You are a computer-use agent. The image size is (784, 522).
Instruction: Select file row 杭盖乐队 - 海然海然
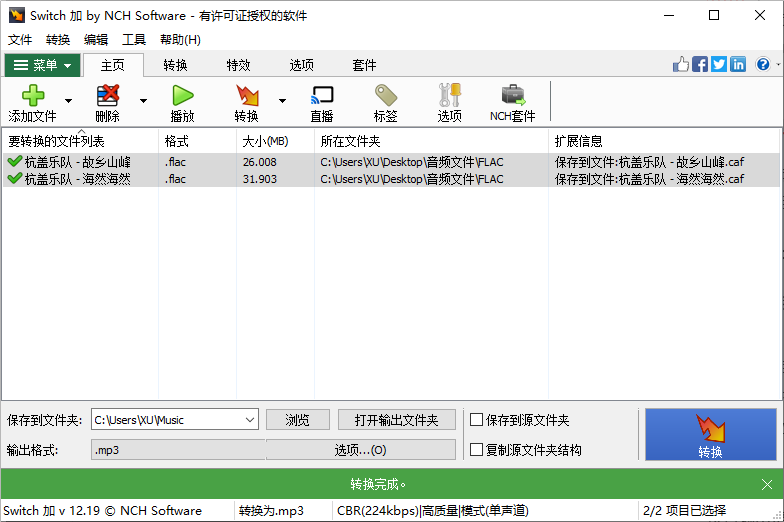tap(391, 178)
